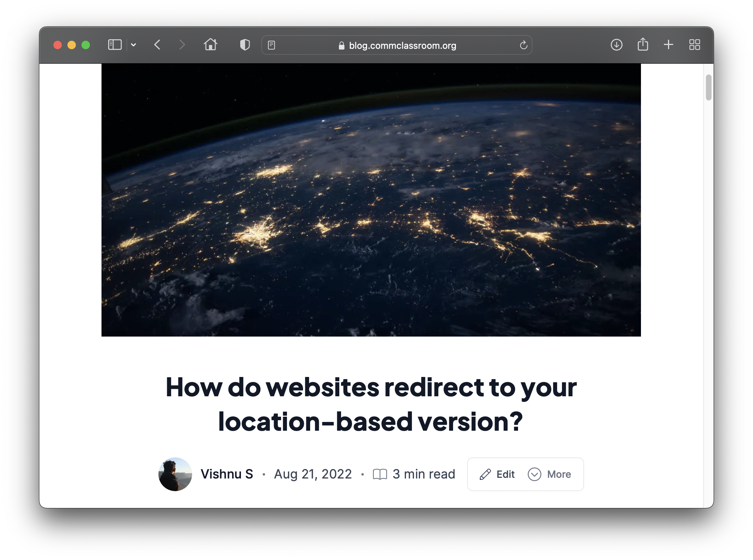Reload the current page
This screenshot has width=753, height=560.
pos(523,45)
